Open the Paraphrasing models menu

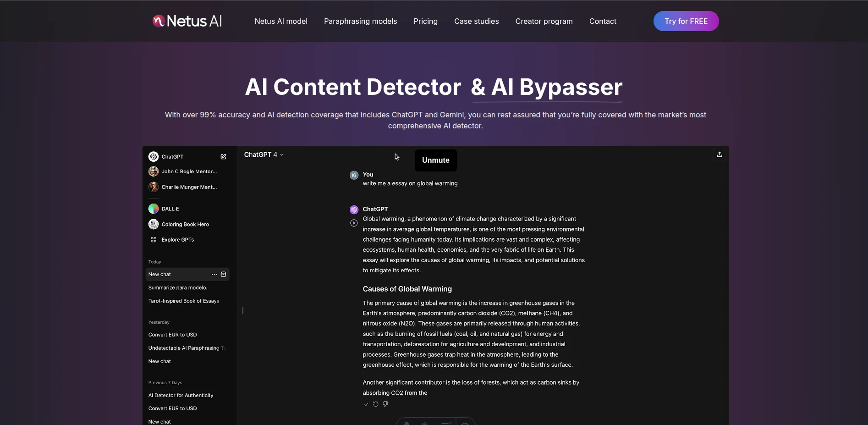(x=360, y=22)
